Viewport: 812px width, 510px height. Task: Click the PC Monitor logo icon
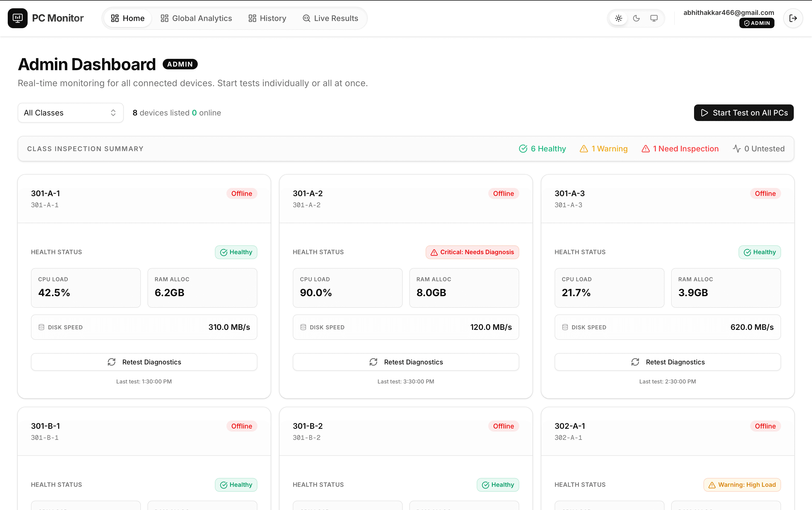click(17, 18)
